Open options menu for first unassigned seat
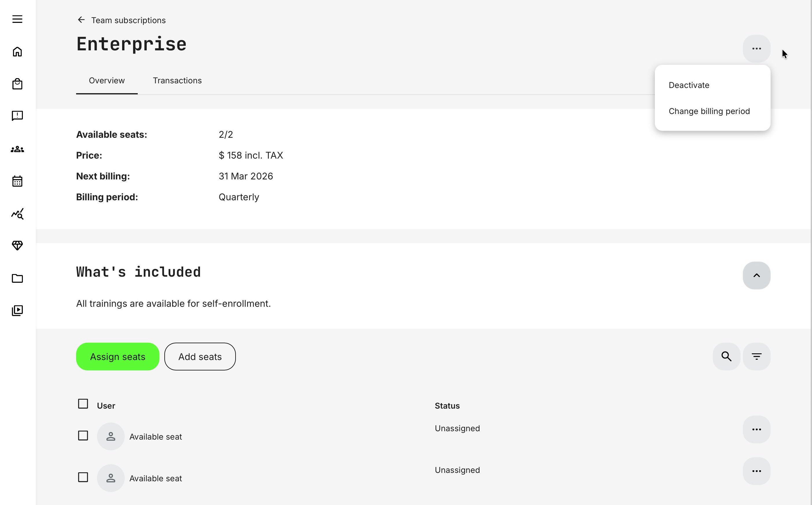 tap(756, 429)
